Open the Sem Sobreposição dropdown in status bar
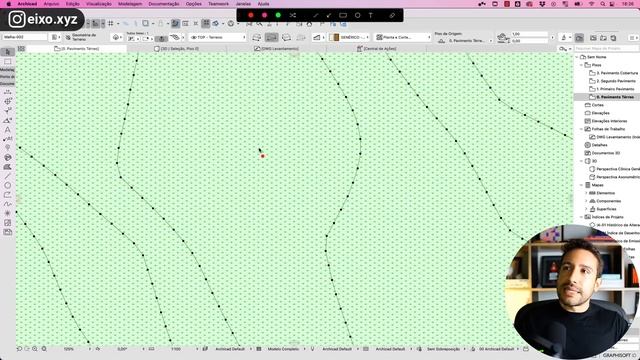 (x=443, y=349)
